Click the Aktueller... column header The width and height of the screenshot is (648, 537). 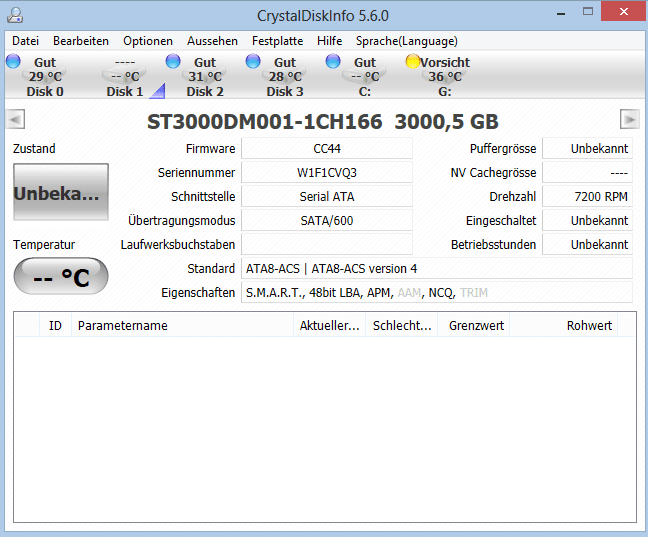pyautogui.click(x=329, y=325)
